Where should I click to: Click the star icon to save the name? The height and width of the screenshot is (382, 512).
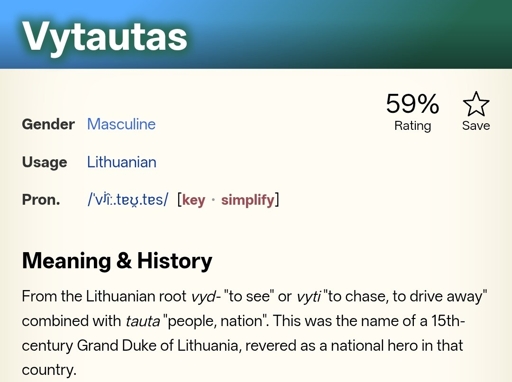pos(476,104)
